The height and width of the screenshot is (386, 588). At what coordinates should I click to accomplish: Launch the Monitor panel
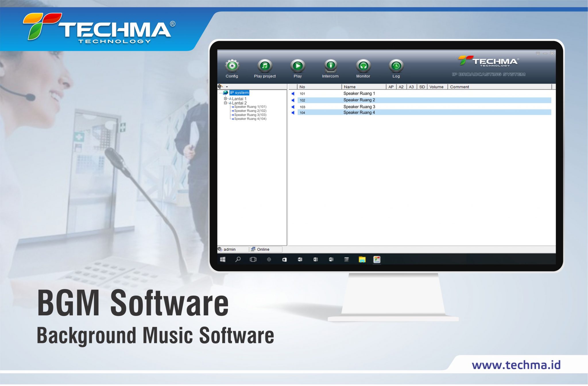pos(363,67)
